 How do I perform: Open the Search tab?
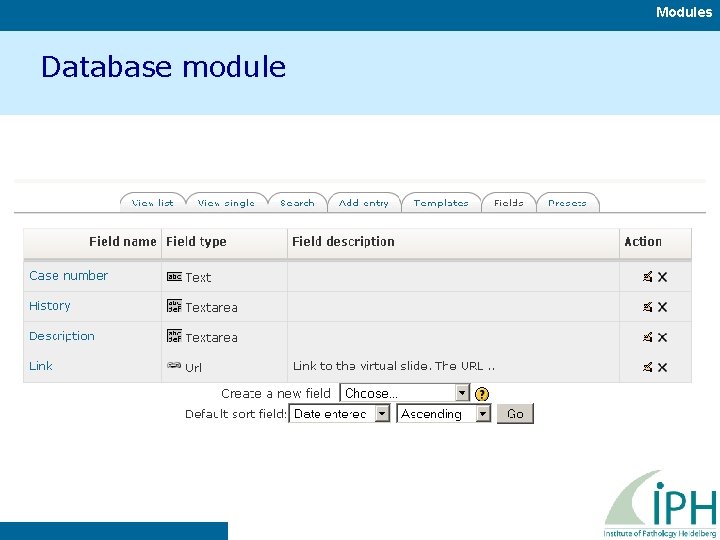coord(297,202)
